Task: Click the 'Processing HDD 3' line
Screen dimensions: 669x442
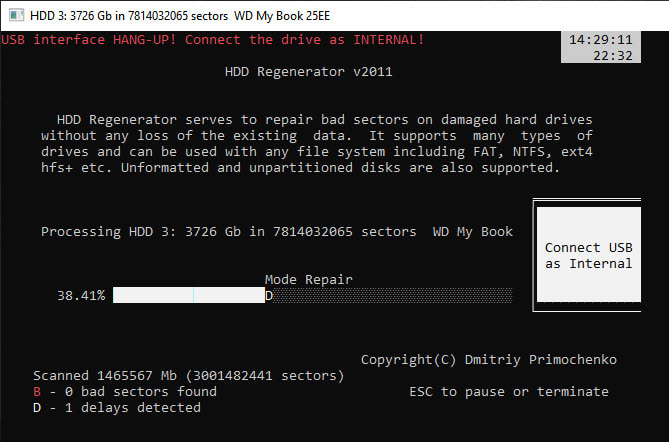Action: point(277,232)
